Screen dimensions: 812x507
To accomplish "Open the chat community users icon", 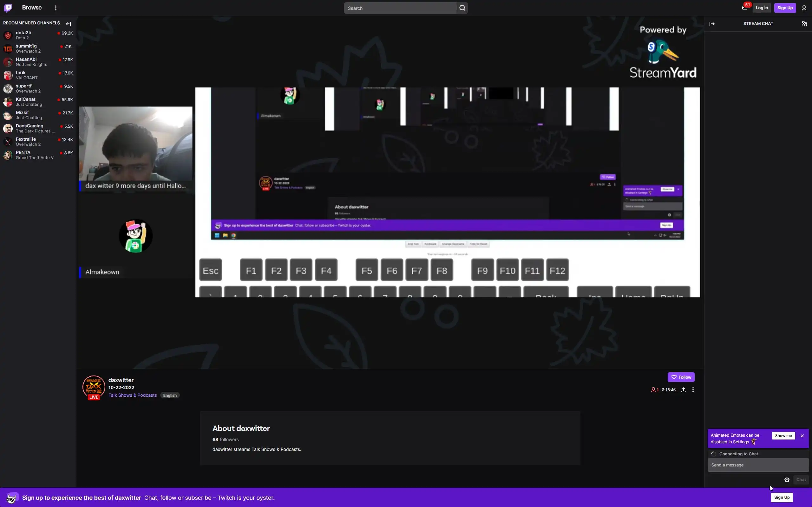I will (x=804, y=23).
